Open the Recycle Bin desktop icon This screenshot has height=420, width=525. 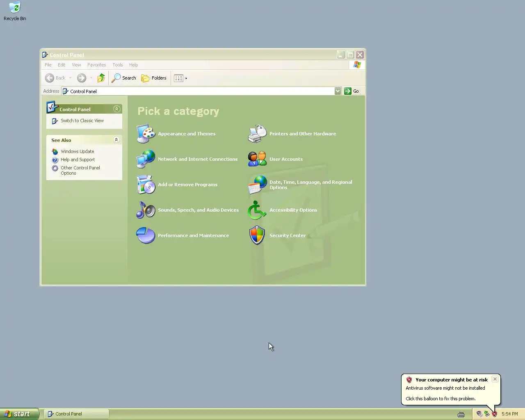coord(15,11)
